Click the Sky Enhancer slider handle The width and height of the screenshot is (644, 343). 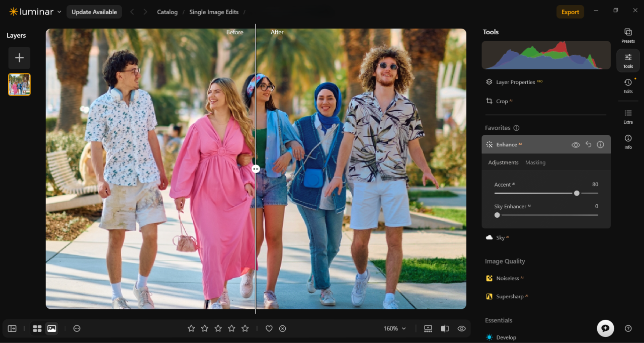(497, 215)
